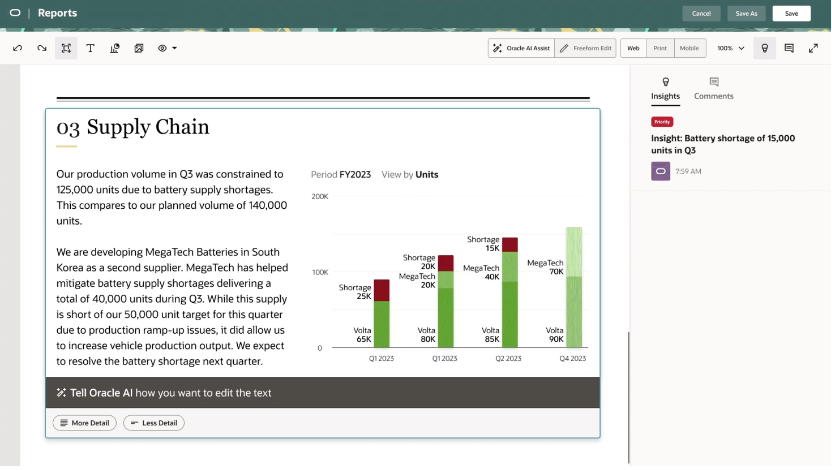
Task: Save the report
Action: 791,14
